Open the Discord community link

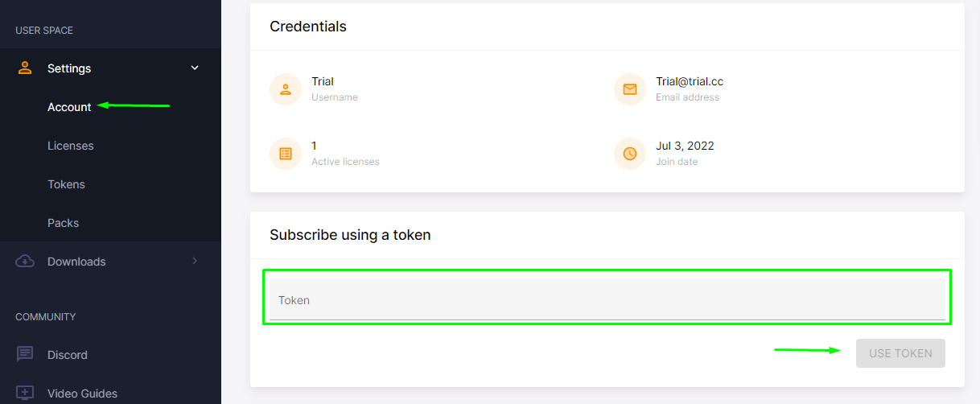pos(68,355)
